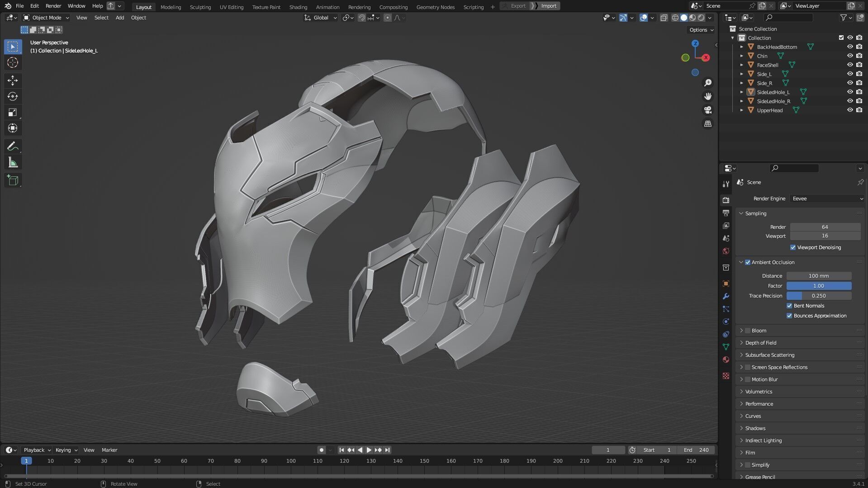
Task: Open the Render properties tab
Action: coord(726,200)
